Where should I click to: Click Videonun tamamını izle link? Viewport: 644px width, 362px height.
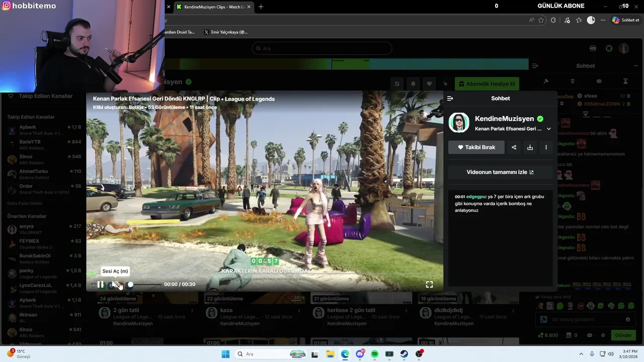[x=500, y=172]
